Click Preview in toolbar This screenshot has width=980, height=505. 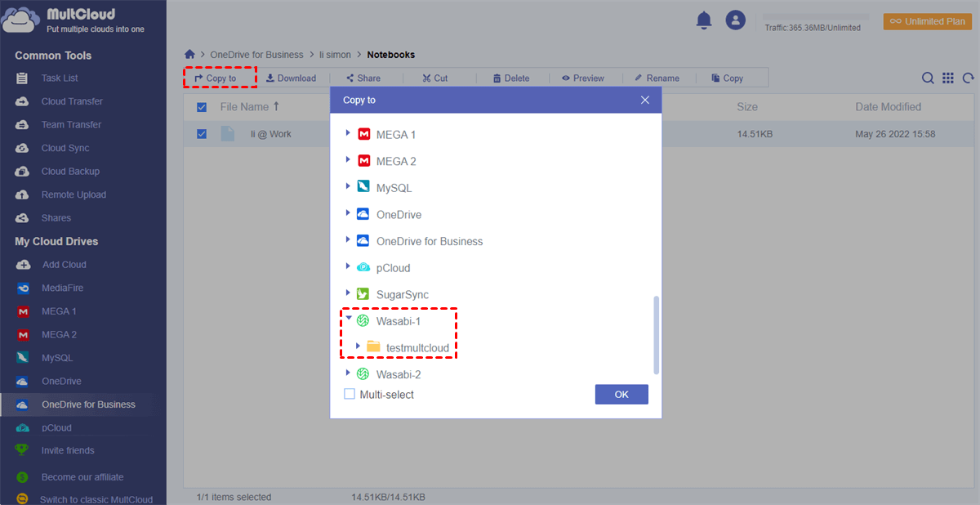click(x=582, y=78)
